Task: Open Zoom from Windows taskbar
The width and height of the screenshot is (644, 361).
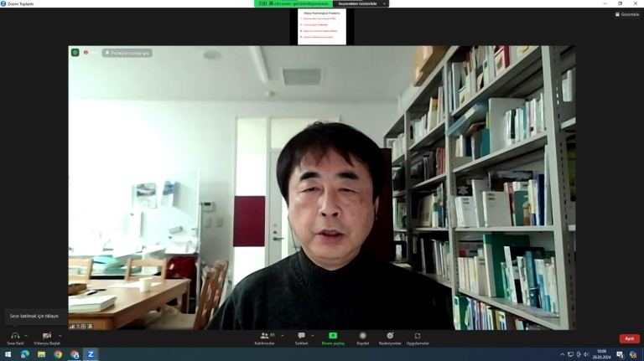Action: tap(91, 354)
